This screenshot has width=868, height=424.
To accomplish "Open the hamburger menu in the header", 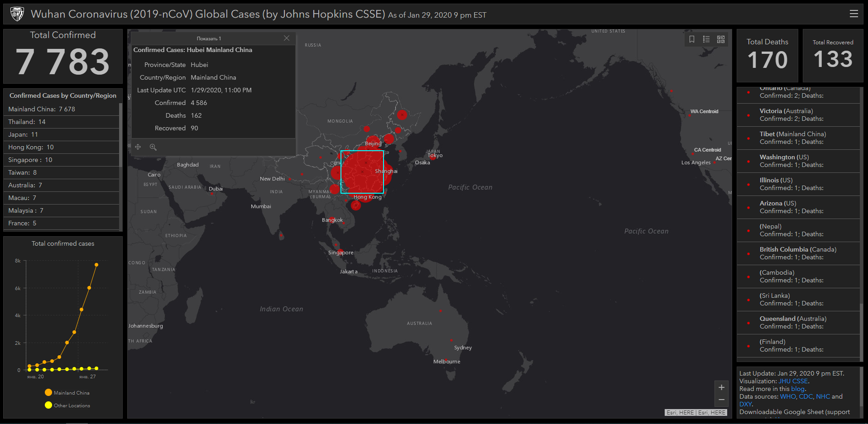I will pyautogui.click(x=854, y=14).
